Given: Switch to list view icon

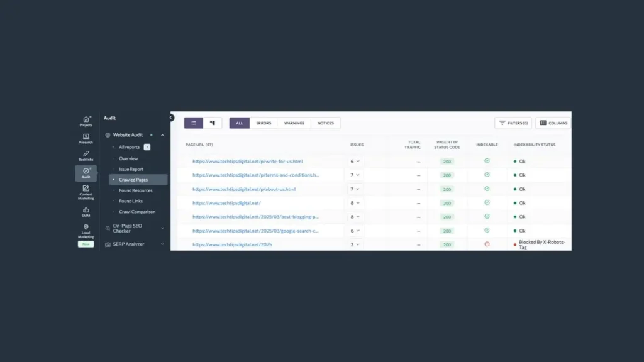Looking at the screenshot, I should [x=194, y=123].
